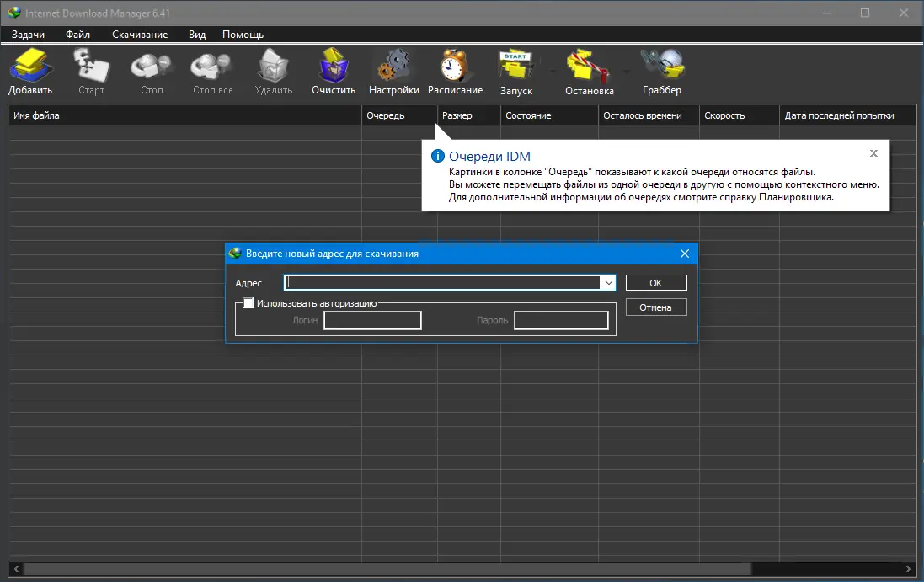This screenshot has height=582, width=924.
Task: Open the Адрес address dropdown
Action: [x=608, y=282]
